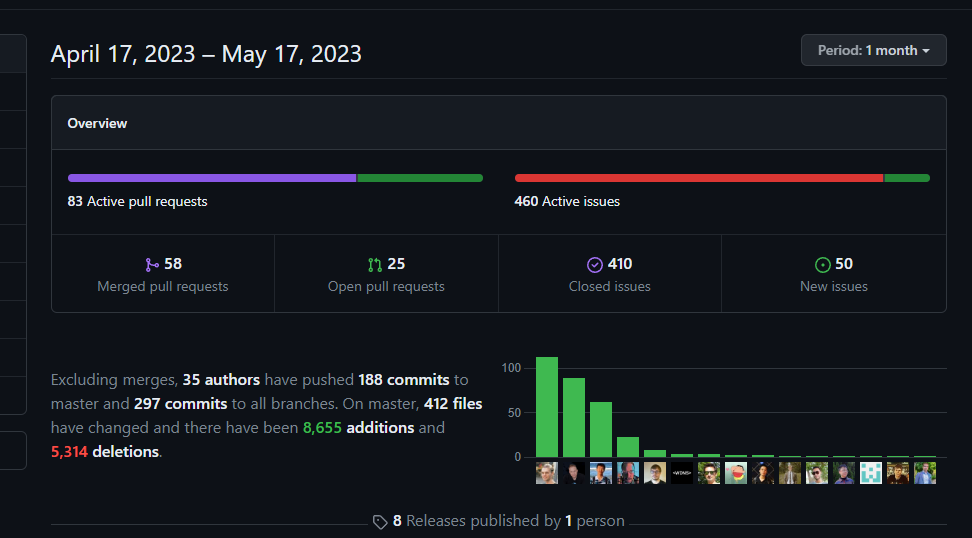Click the green new issues circle icon
972x538 pixels.
tap(822, 265)
